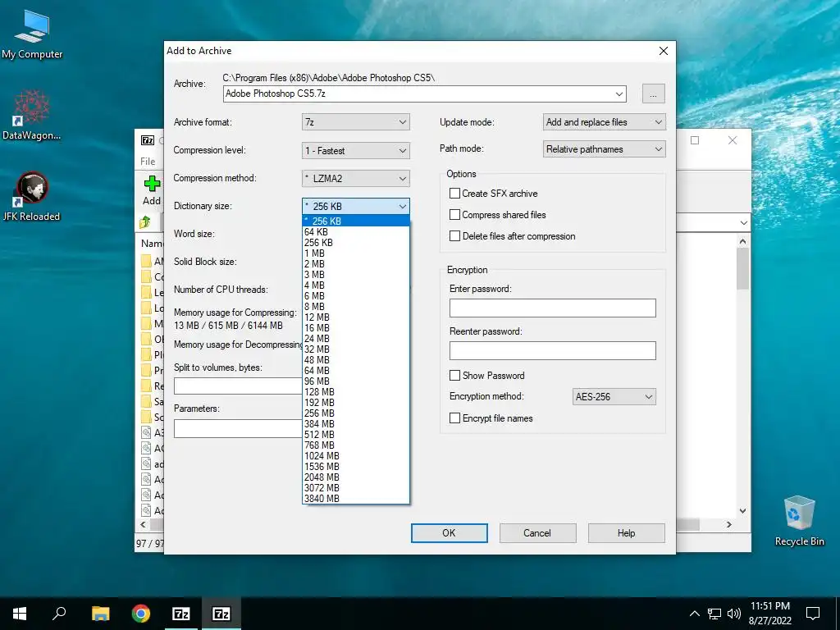Expand archive name combo box arrow
Viewport: 840px width, 630px height.
(x=619, y=94)
